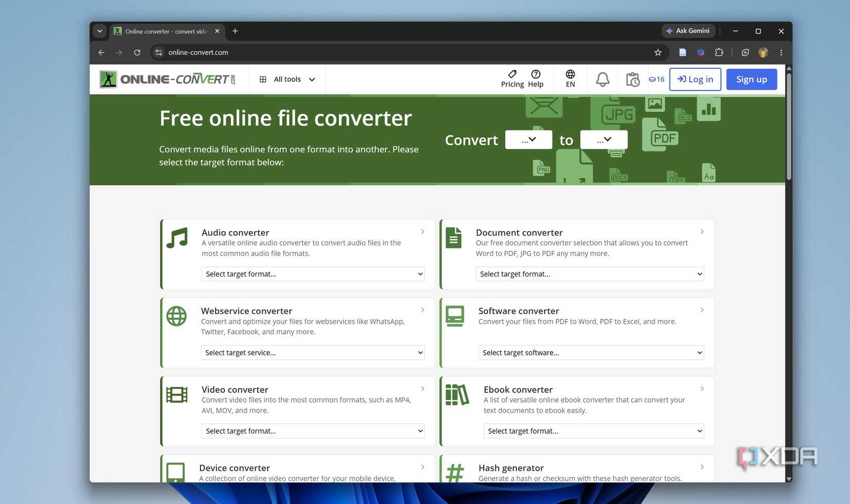Screen dimensions: 850x504
Task: Open the Help question mark icon
Action: [536, 74]
